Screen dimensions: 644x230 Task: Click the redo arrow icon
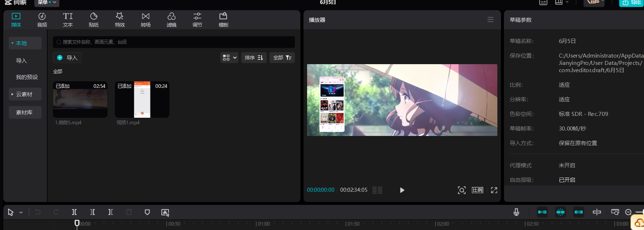56,212
